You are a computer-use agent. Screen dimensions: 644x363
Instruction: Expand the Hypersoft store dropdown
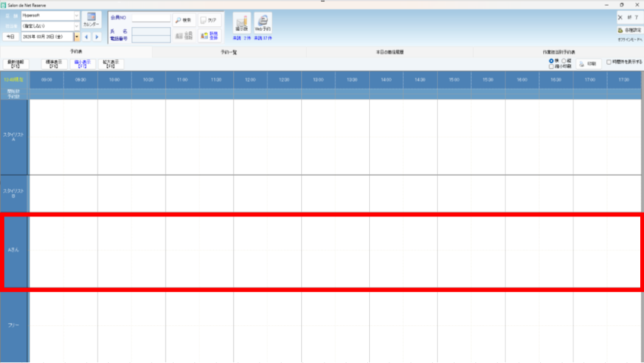click(77, 15)
